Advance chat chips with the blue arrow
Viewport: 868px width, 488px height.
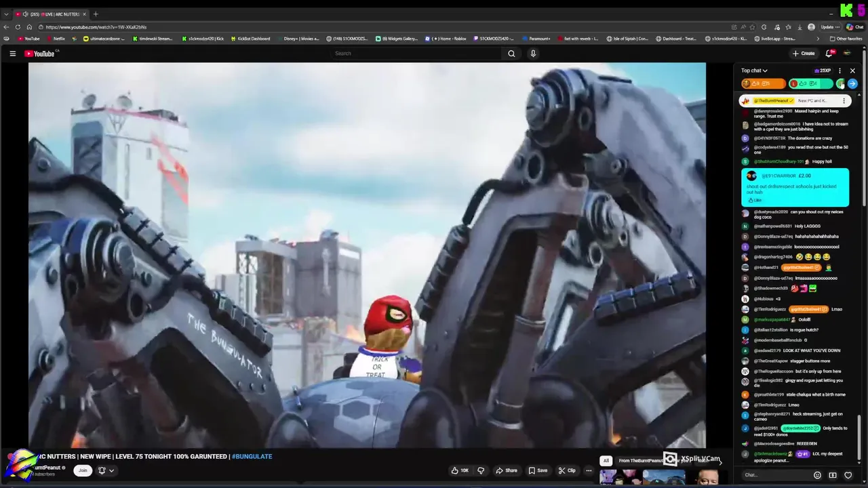click(852, 84)
